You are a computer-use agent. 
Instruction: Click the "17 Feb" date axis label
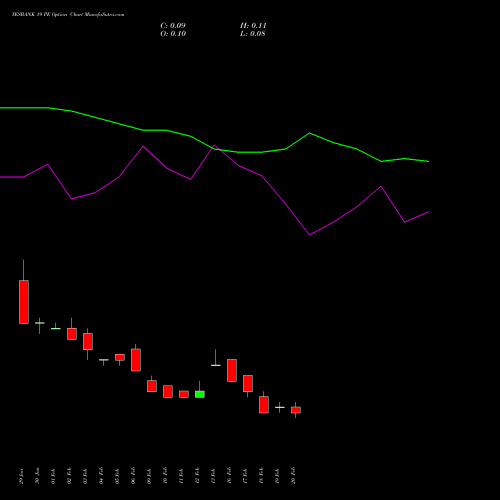point(246,476)
